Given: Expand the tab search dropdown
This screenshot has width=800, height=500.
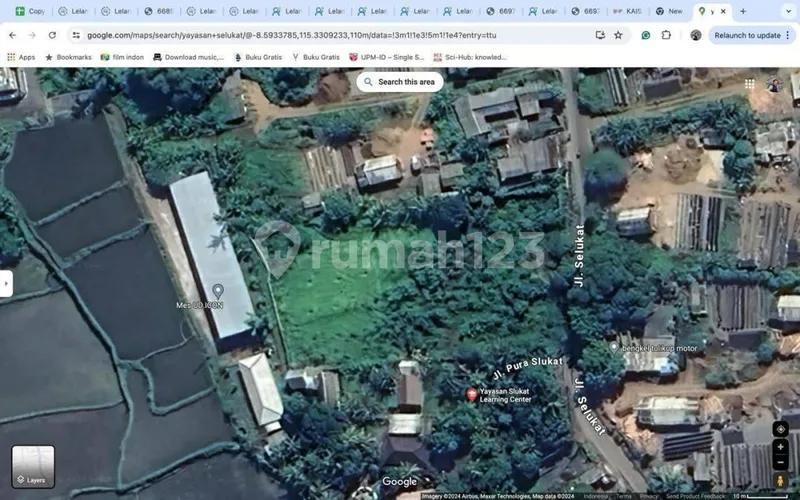Looking at the screenshot, I should click(x=788, y=11).
